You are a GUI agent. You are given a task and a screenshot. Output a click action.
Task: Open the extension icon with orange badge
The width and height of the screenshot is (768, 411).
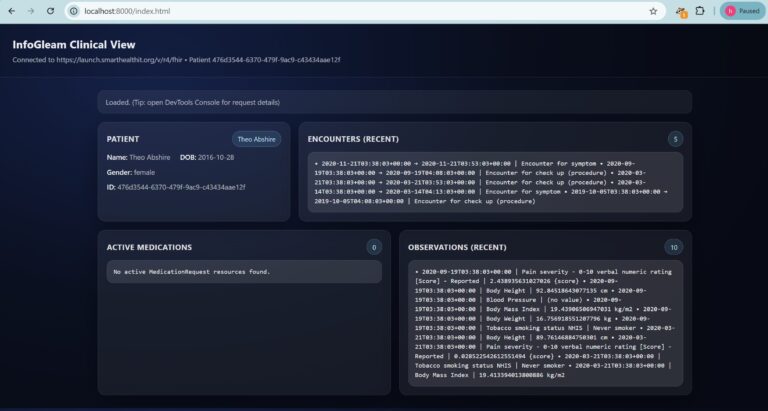[x=681, y=11]
